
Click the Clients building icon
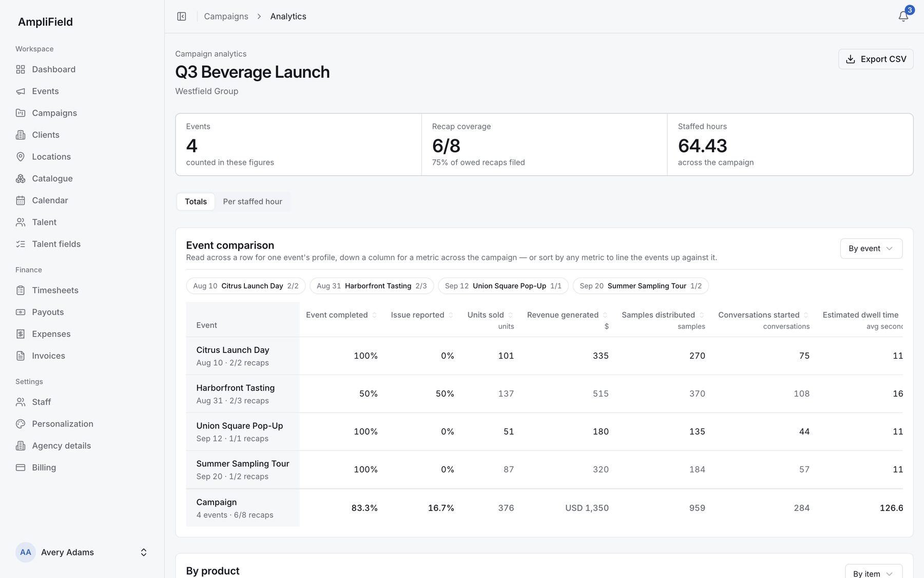pyautogui.click(x=21, y=135)
